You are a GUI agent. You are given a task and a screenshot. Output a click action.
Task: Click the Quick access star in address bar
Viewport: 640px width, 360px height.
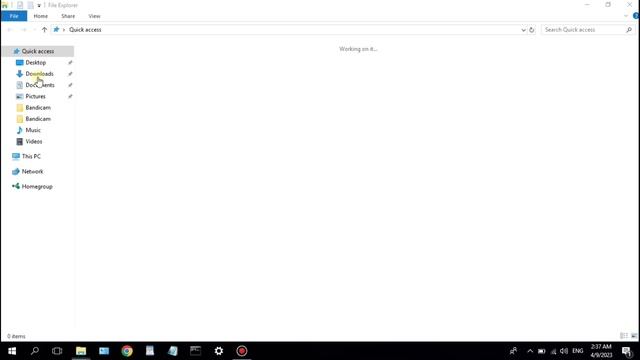click(x=56, y=30)
